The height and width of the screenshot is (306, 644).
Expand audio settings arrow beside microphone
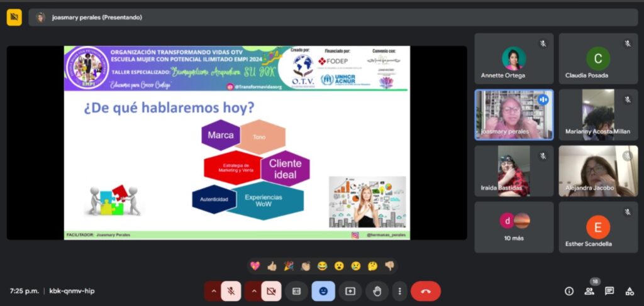[x=214, y=291]
